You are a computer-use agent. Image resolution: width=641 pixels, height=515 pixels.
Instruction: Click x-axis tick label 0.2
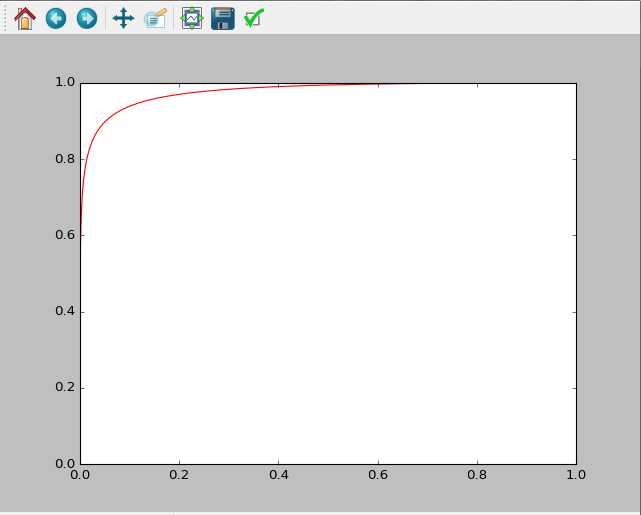click(179, 475)
